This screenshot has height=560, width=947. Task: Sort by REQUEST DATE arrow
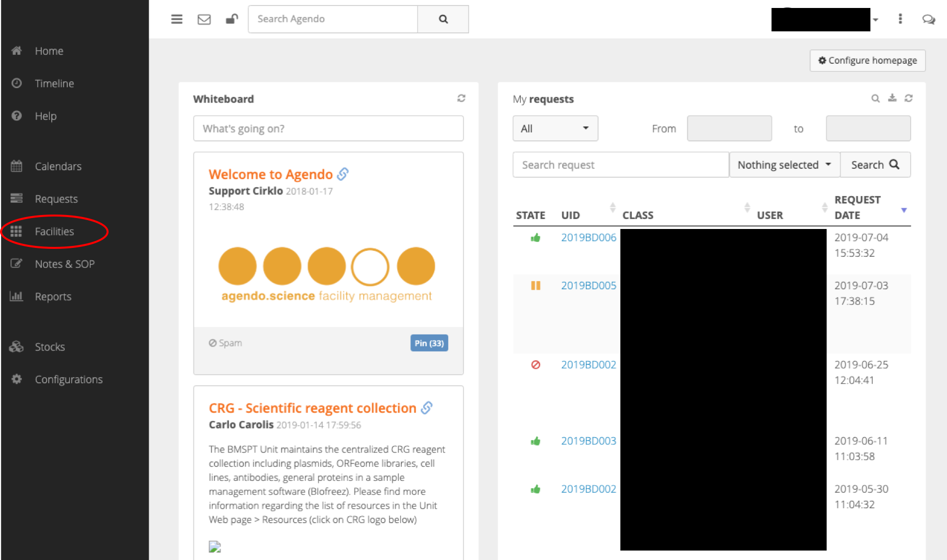(x=904, y=210)
